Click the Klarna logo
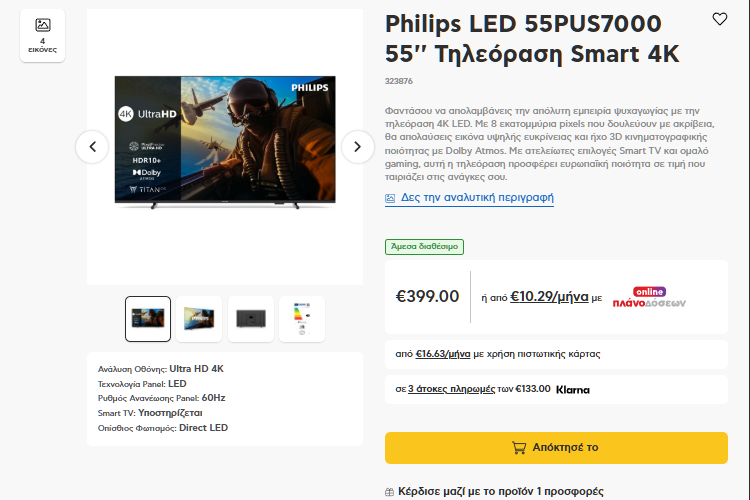The width and height of the screenshot is (750, 500). click(573, 389)
